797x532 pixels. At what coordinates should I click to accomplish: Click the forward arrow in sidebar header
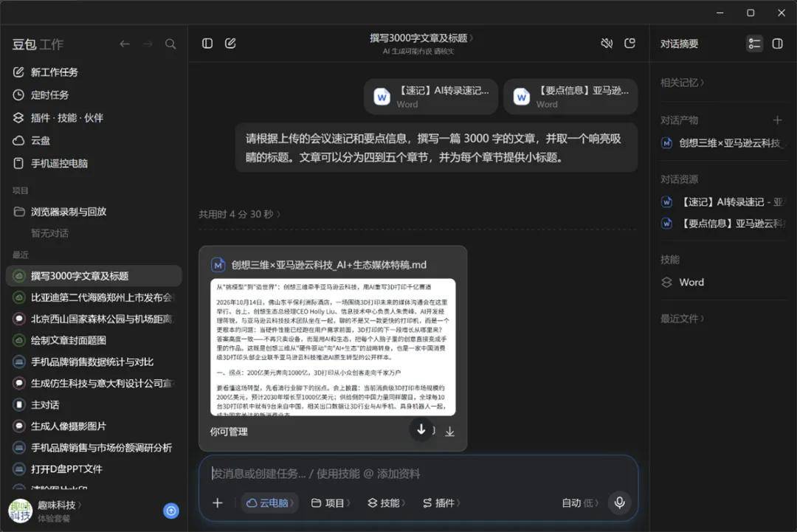[x=148, y=44]
